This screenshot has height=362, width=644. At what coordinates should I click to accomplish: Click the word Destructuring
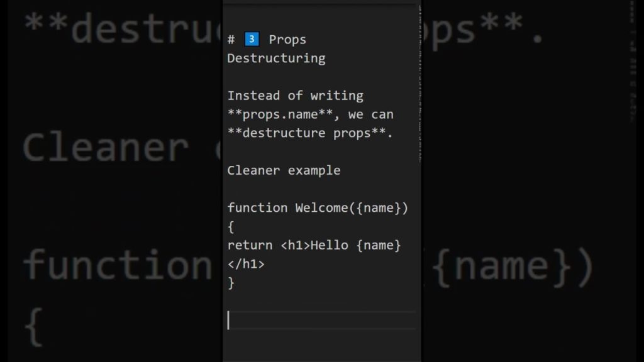click(x=276, y=58)
